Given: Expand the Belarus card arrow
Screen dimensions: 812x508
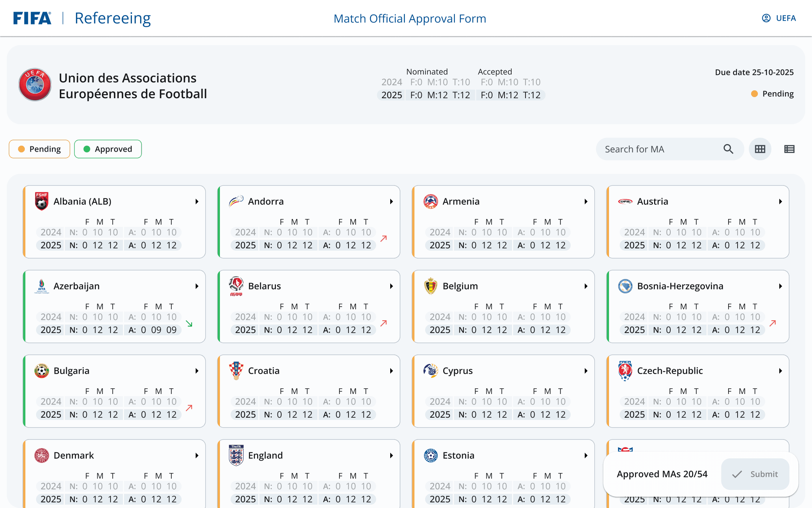Looking at the screenshot, I should click(x=391, y=286).
